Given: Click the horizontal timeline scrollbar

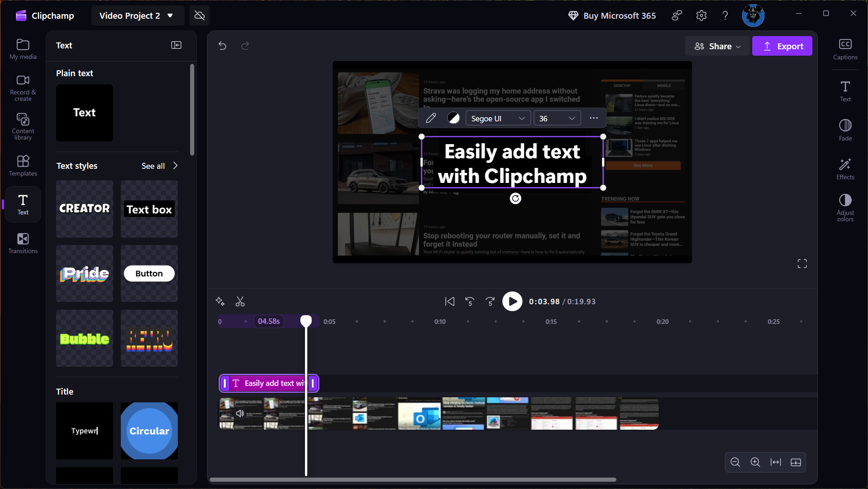Looking at the screenshot, I should (x=413, y=480).
